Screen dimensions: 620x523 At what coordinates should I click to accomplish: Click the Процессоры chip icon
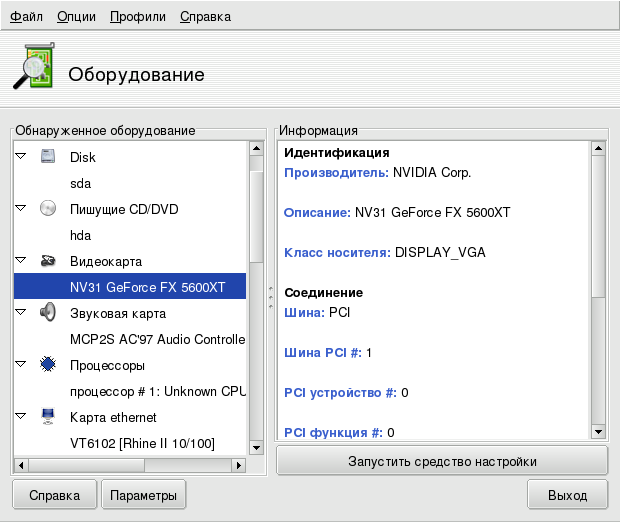tap(48, 364)
